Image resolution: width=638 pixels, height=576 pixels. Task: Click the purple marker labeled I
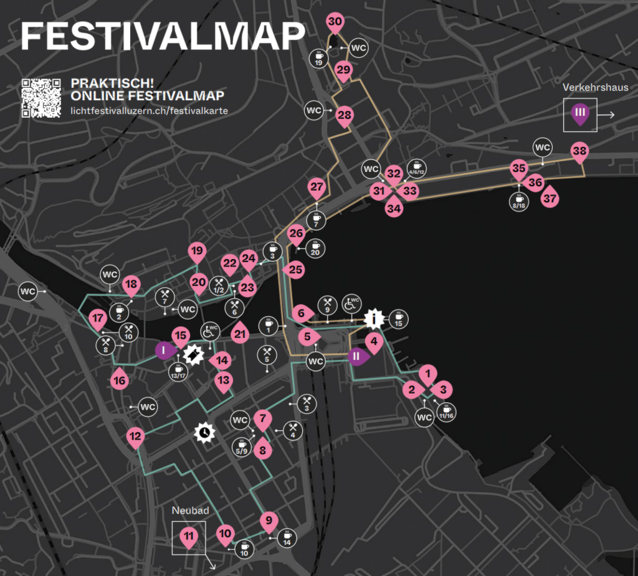(163, 350)
